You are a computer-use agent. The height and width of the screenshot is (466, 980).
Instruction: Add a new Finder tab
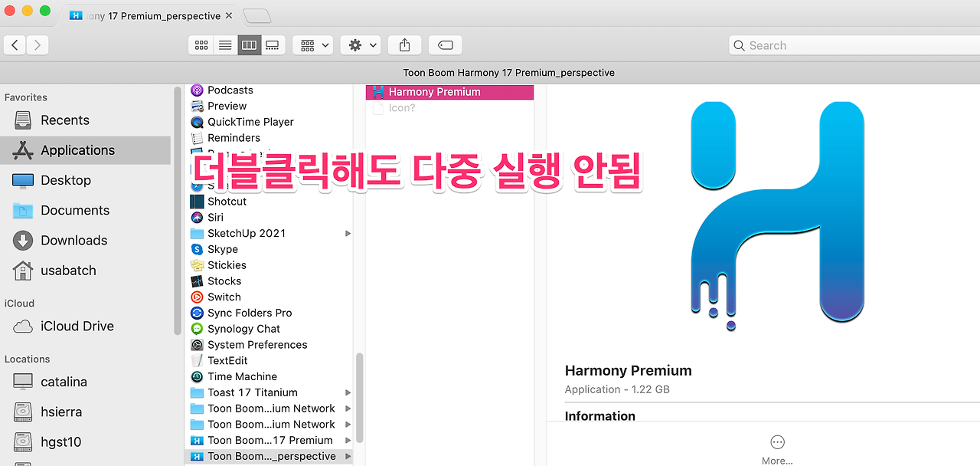click(x=256, y=15)
